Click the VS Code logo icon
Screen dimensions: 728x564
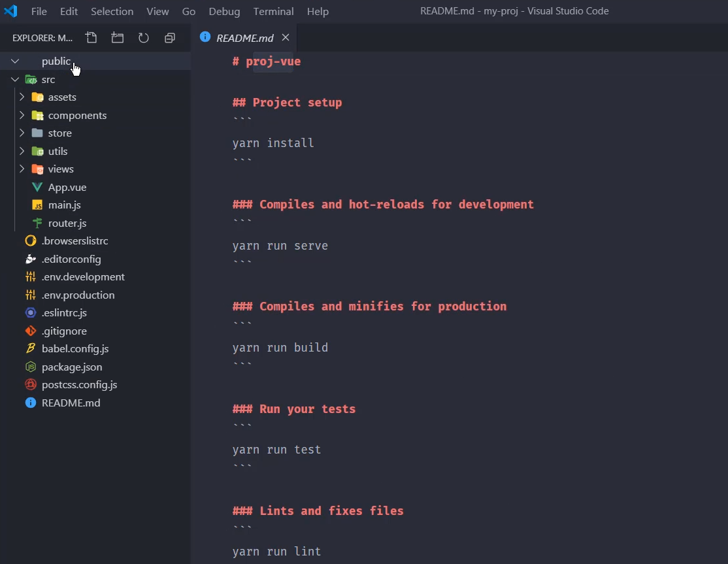(10, 10)
